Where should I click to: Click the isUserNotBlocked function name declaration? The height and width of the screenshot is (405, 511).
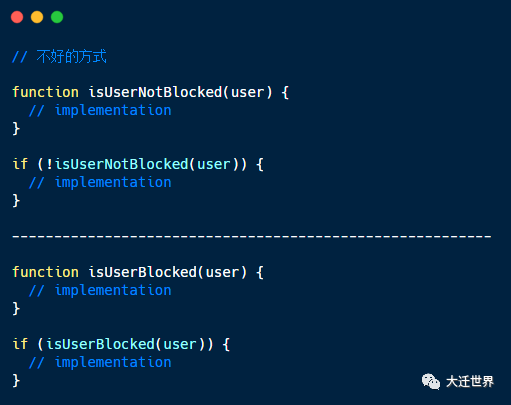[x=155, y=92]
